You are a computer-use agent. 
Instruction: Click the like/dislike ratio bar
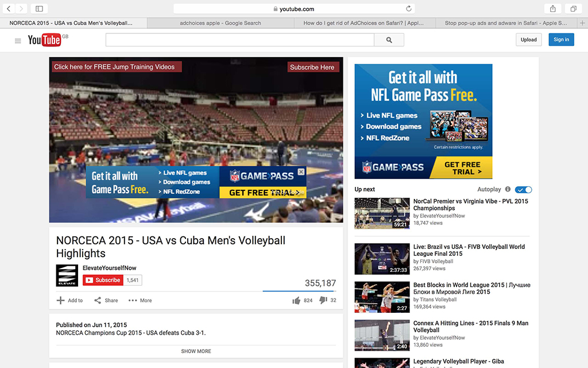299,291
